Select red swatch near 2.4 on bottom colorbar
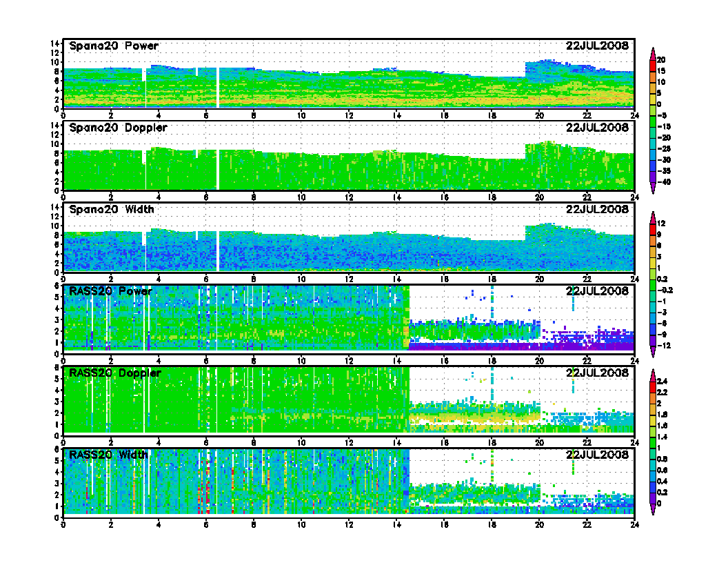 tap(653, 386)
